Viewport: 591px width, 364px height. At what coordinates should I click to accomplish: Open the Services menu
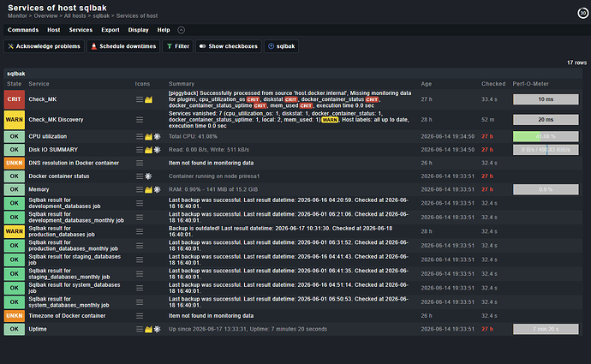(x=81, y=30)
